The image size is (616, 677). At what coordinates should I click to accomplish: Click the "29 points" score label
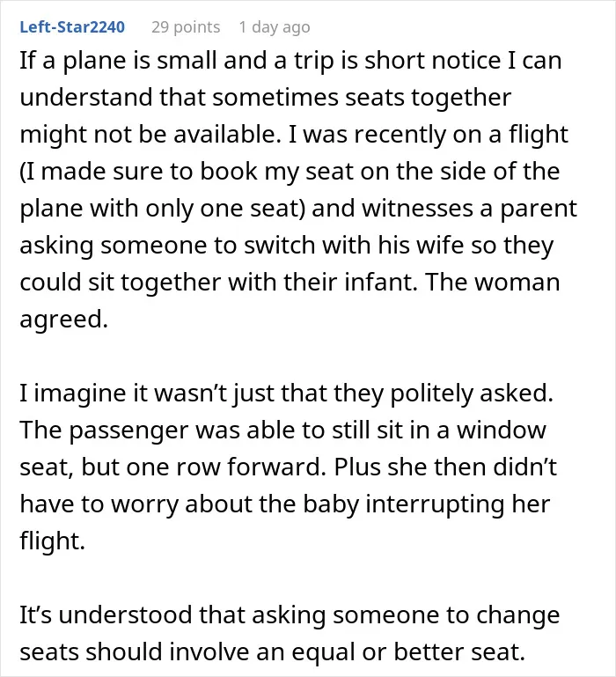(186, 27)
